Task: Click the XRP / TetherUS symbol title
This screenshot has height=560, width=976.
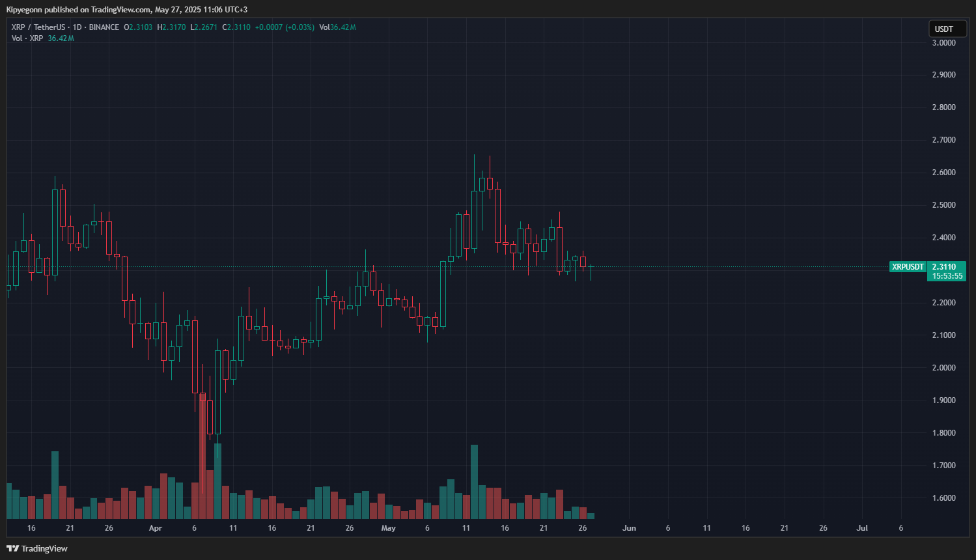Action: (38, 27)
